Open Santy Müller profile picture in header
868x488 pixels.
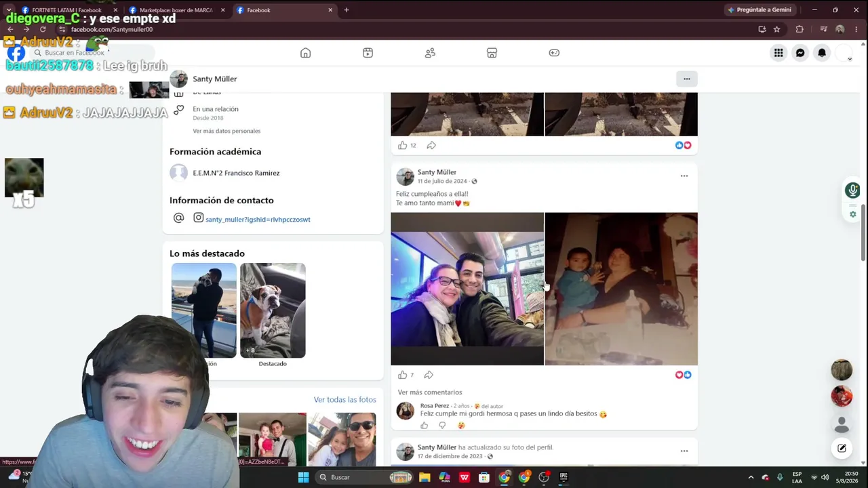[178, 79]
